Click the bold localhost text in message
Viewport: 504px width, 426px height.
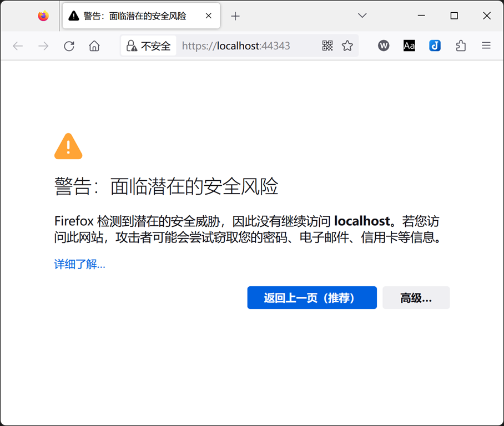click(x=362, y=221)
